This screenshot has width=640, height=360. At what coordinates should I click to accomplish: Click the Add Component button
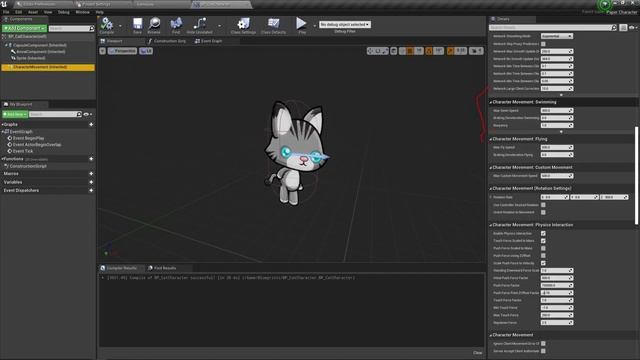24,28
